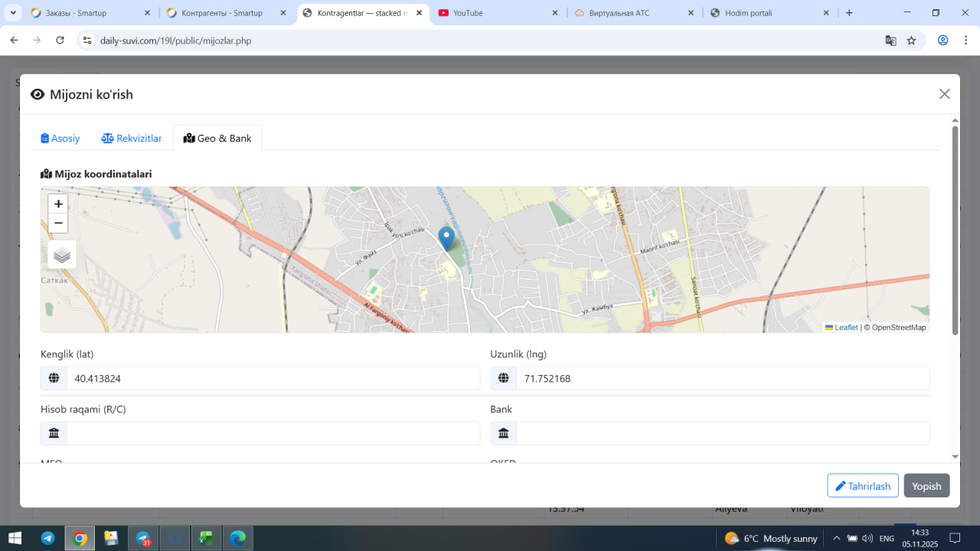Click the Yopish button

coord(926,486)
